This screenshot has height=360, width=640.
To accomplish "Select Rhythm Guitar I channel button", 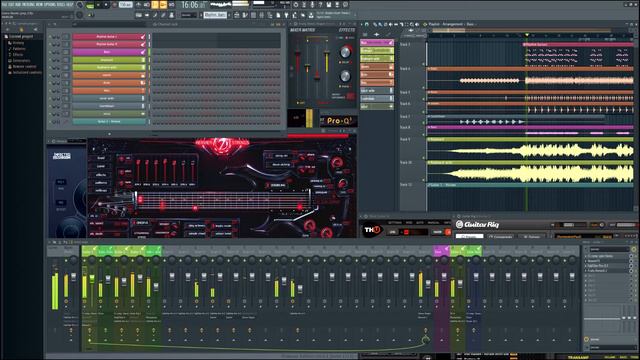I will point(109,36).
